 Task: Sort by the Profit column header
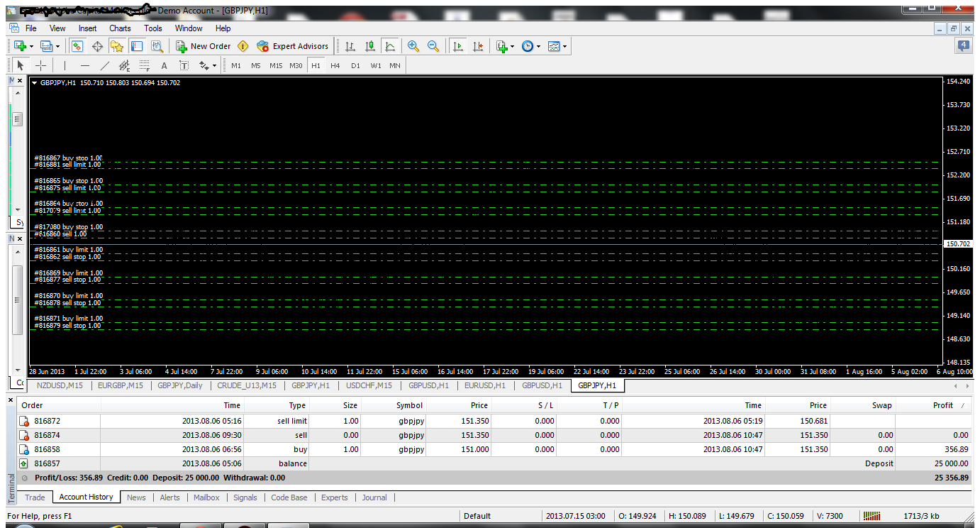[933, 405]
